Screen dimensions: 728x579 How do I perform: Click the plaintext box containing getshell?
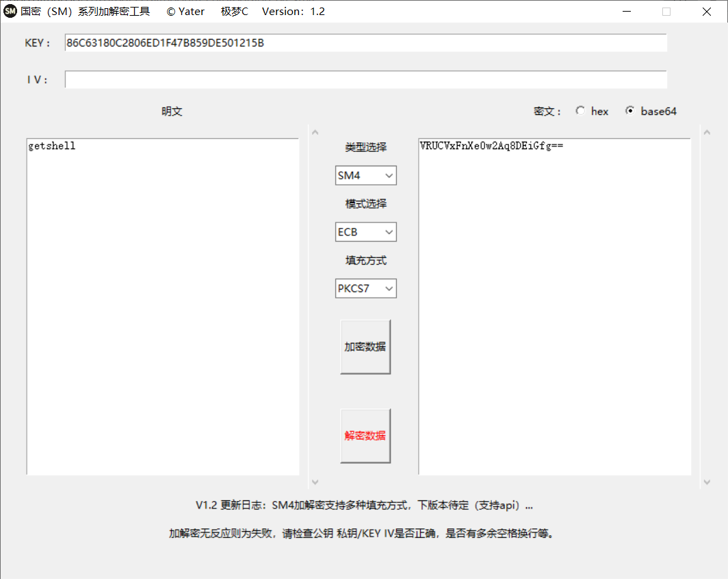[162, 301]
